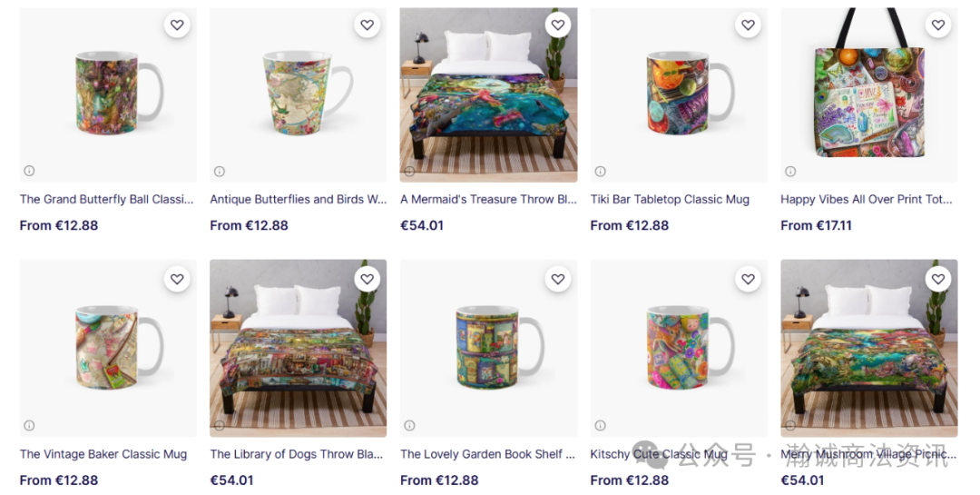This screenshot has height=495, width=980.
Task: Toggle heart on Mermaid's Treasure throw blanket
Action: pos(557,25)
